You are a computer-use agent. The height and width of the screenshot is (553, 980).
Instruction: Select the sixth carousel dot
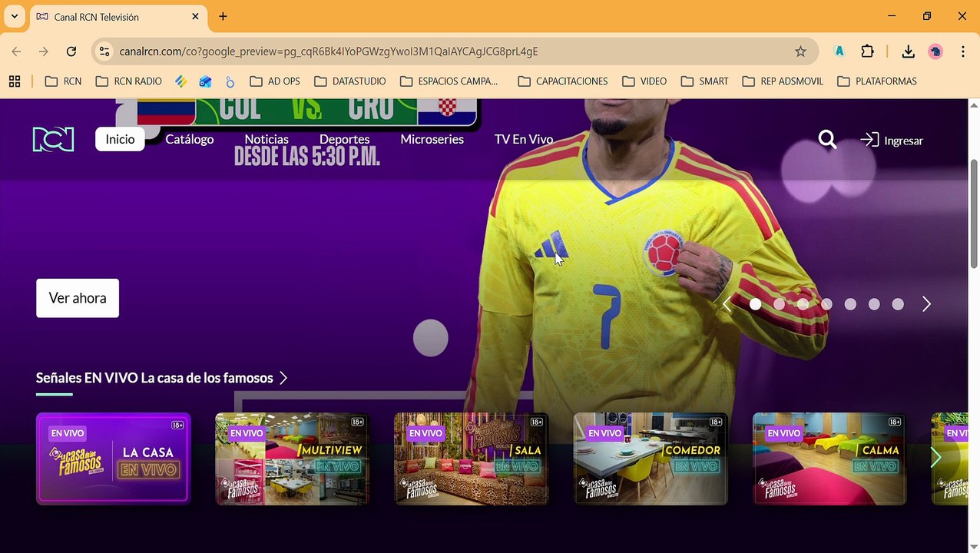874,304
